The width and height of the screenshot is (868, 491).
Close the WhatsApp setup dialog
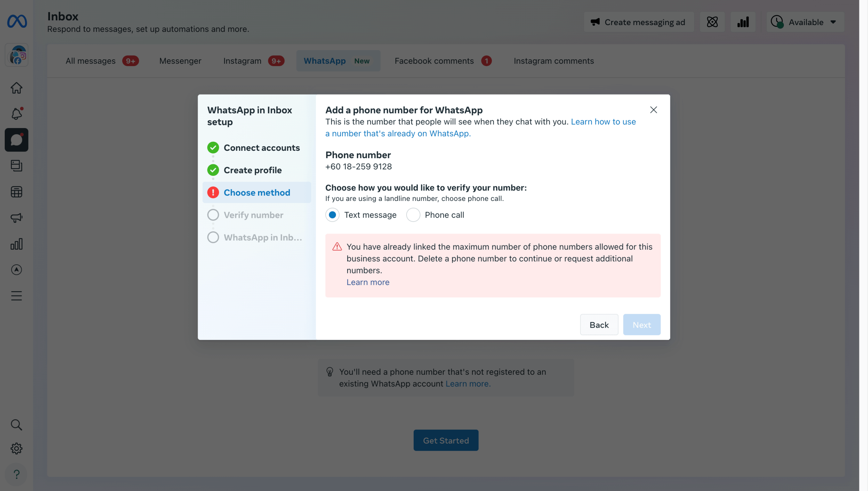[653, 110]
